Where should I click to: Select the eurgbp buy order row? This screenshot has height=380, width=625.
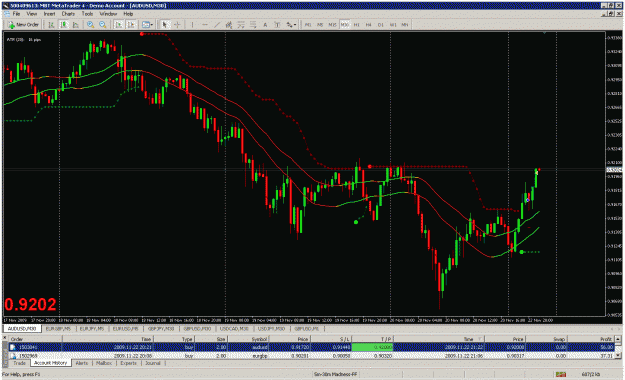(x=311, y=356)
